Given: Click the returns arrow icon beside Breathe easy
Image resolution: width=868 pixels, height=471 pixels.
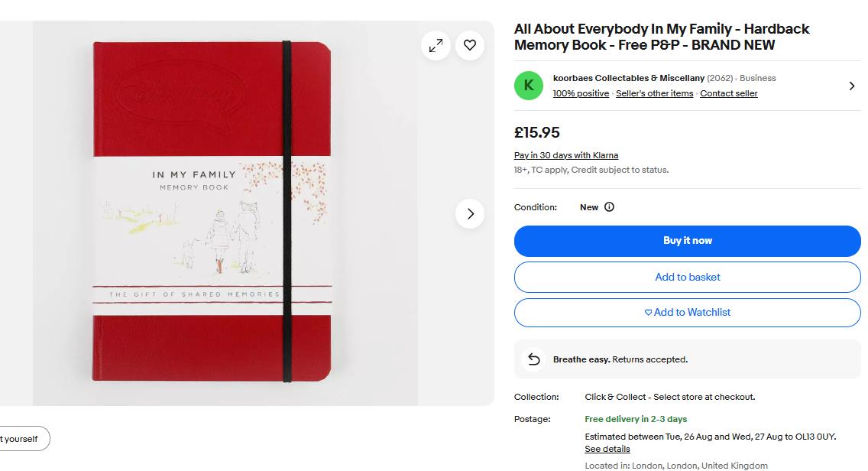Looking at the screenshot, I should [534, 359].
